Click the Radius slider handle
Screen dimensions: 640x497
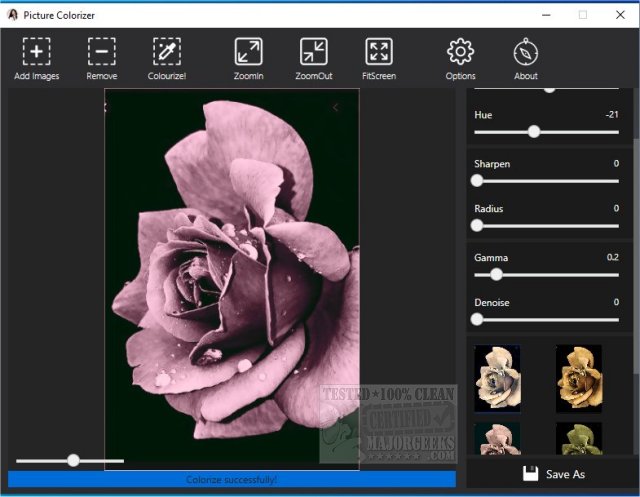pos(477,226)
